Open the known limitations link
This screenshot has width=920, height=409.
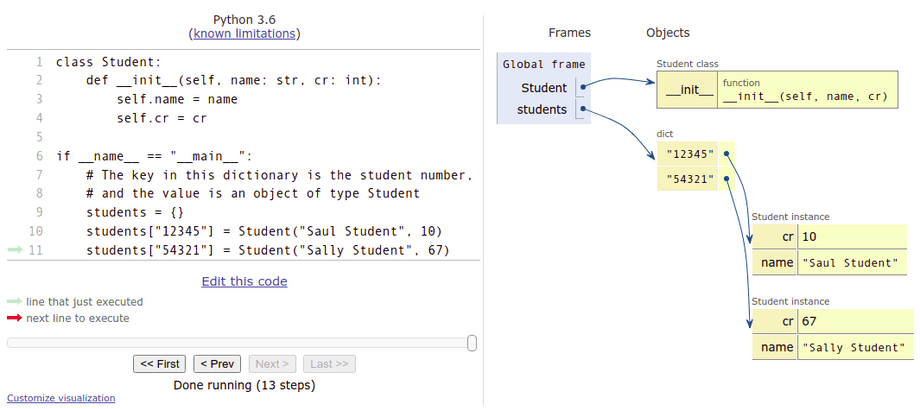click(x=244, y=33)
